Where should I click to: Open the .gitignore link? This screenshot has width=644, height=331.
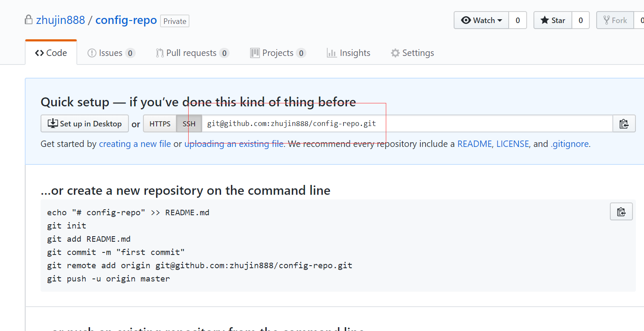point(570,144)
